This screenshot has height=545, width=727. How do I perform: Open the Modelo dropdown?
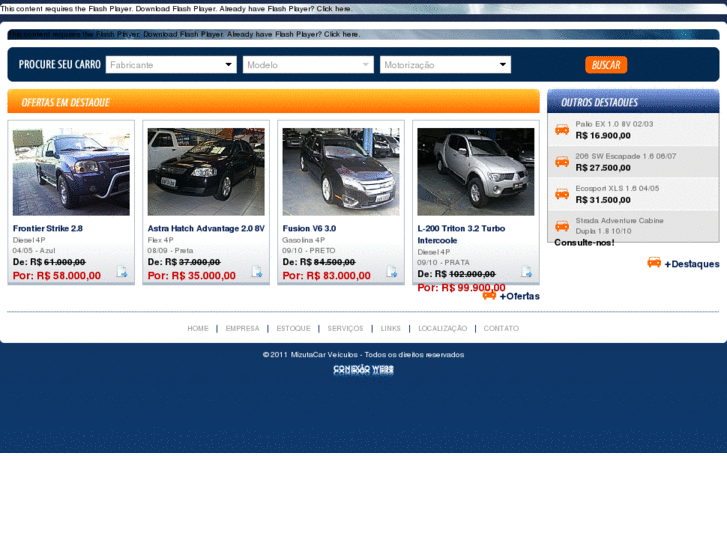tap(308, 65)
